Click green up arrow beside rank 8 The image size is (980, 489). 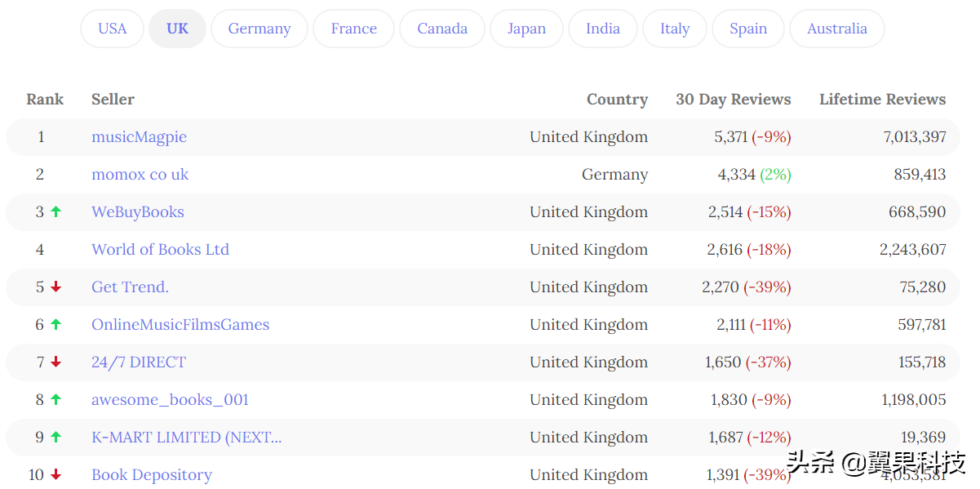(55, 399)
